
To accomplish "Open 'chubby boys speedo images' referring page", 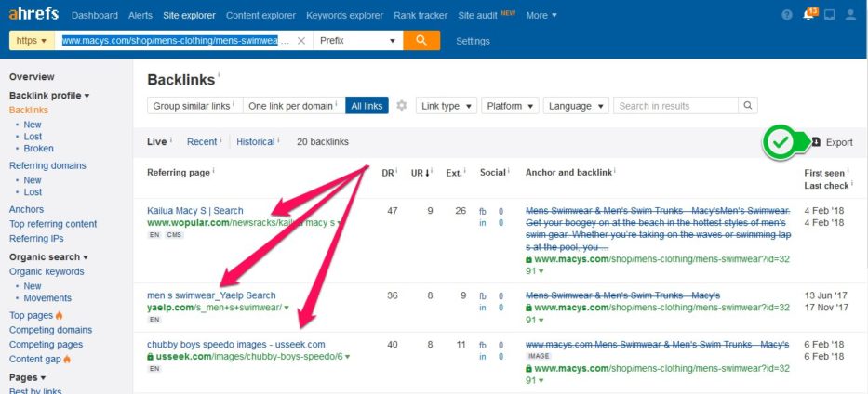I will tap(235, 345).
